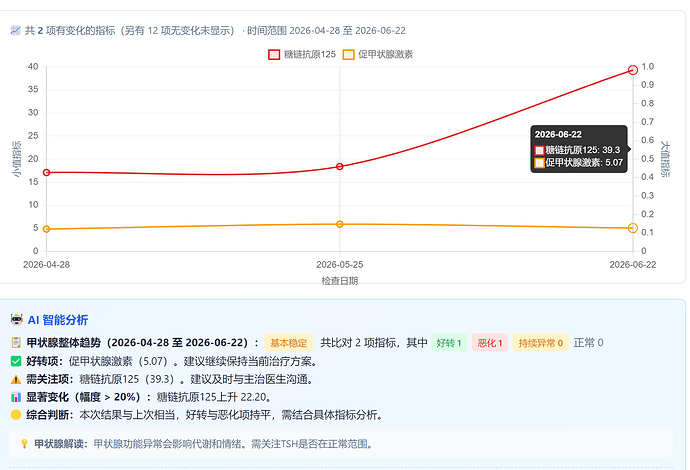
Task: Click right axis tick label 1.0
Action: point(648,66)
